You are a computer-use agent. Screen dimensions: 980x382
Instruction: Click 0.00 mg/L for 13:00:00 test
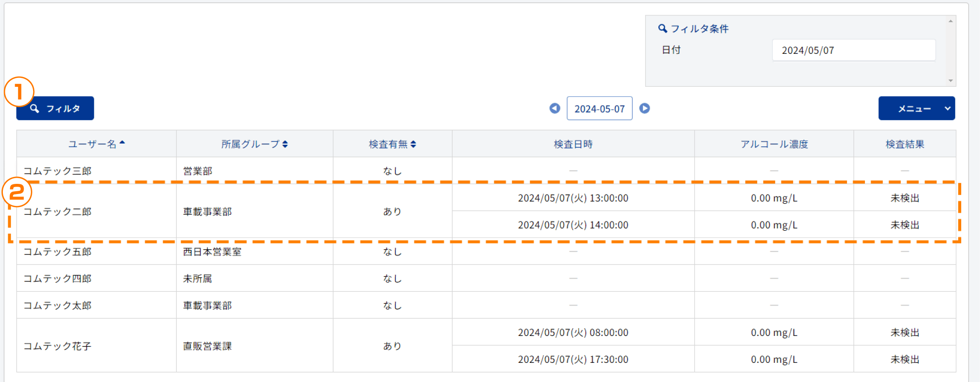click(x=774, y=198)
